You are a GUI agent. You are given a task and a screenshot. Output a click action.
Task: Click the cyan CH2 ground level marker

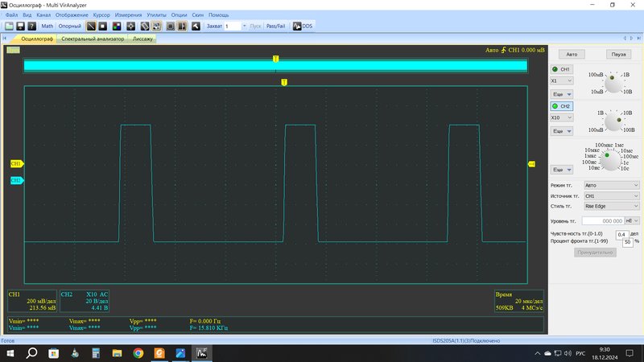[17, 180]
